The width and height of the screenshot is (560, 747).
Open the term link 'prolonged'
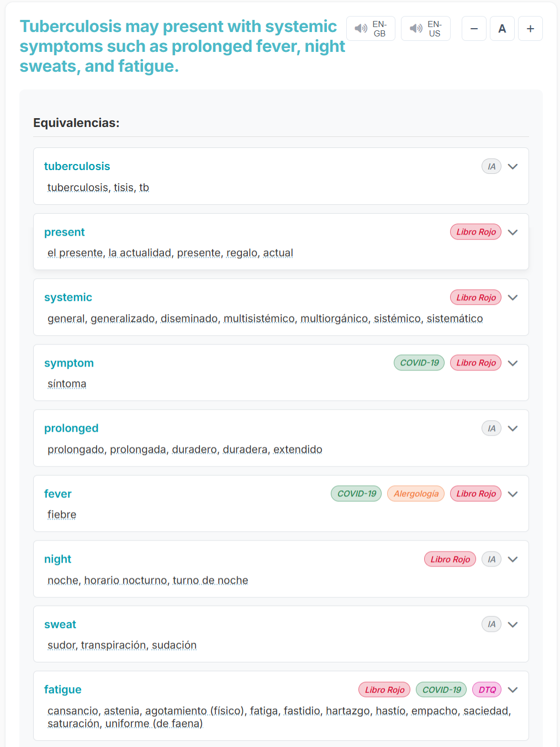(71, 428)
